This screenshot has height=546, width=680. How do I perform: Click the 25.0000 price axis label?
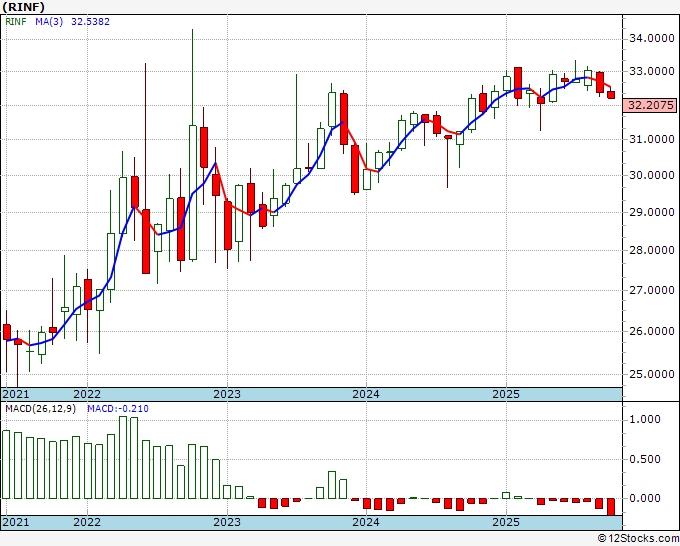pyautogui.click(x=652, y=374)
